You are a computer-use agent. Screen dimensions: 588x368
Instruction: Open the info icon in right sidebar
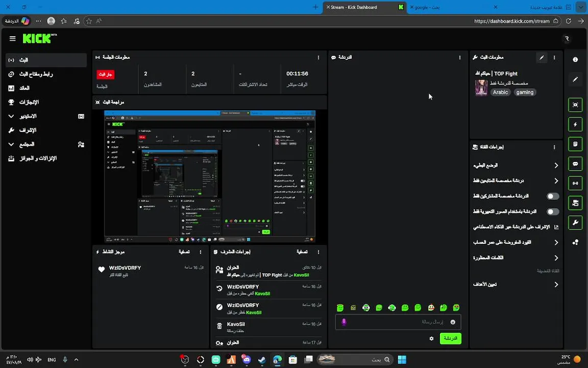click(575, 59)
